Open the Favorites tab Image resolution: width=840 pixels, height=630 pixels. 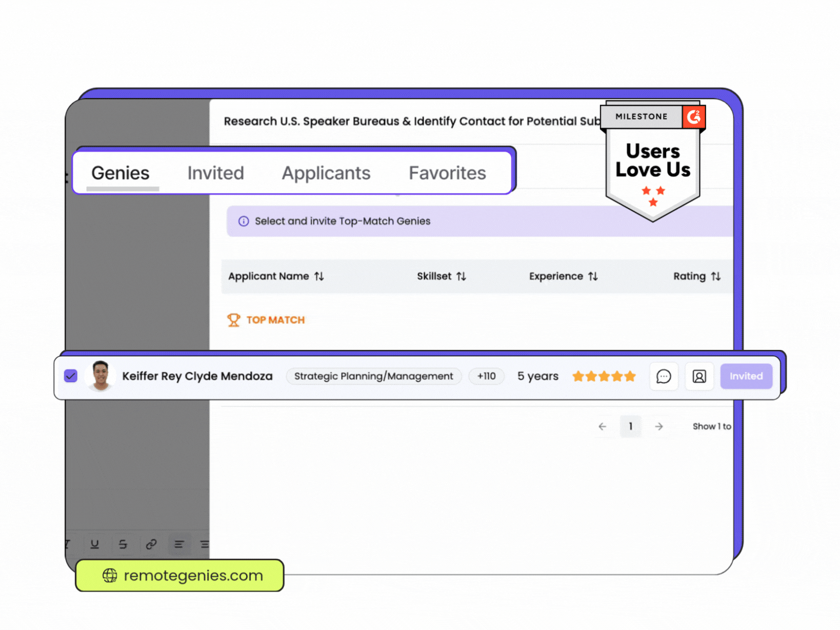coord(447,173)
